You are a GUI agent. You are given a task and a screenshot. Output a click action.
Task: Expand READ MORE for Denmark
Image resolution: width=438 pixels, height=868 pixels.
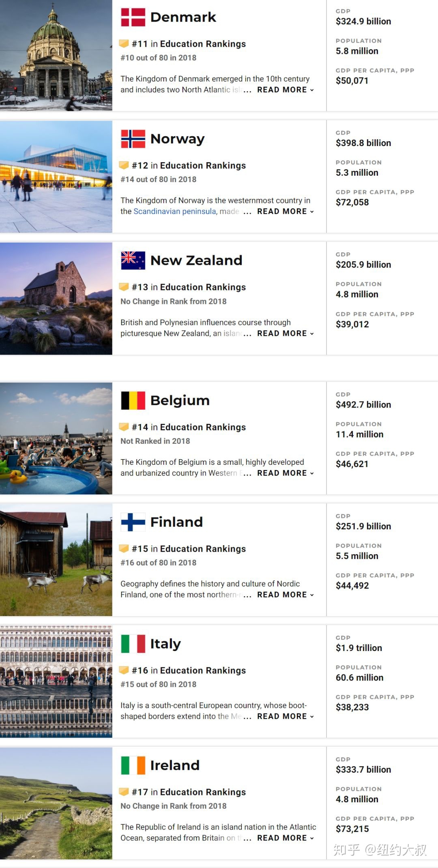(285, 90)
